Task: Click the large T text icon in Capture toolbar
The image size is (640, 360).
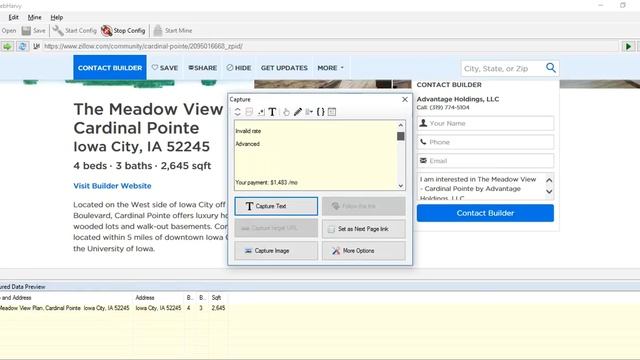Action: coord(272,112)
